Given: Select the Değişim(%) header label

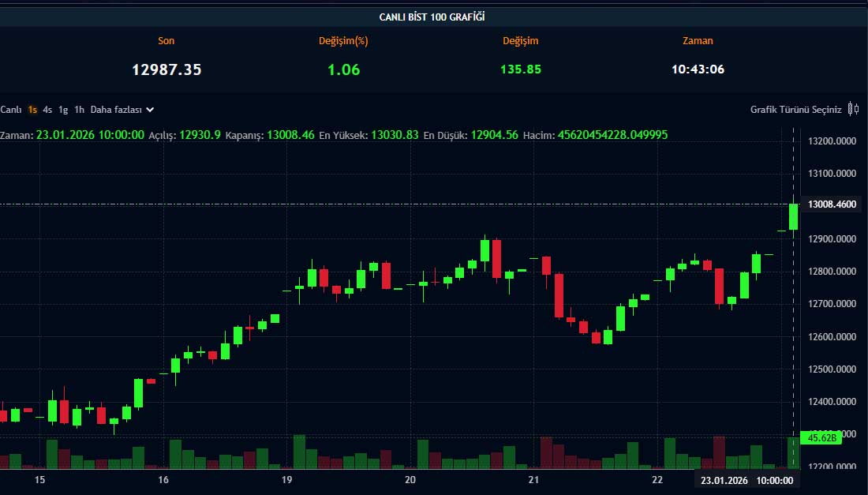Looking at the screenshot, I should click(342, 40).
